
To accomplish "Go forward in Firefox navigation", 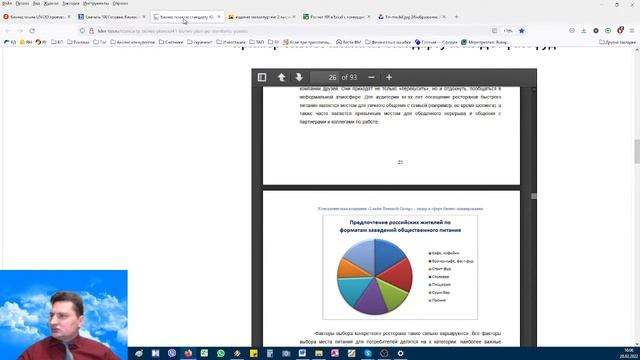I will [x=20, y=31].
